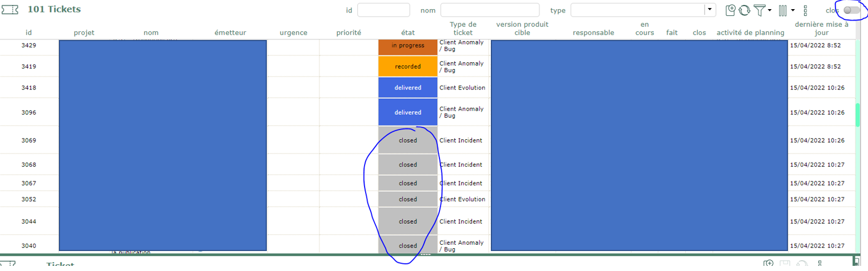The image size is (868, 271).
Task: Open the dropdown arrow beside the columns icon
Action: click(793, 10)
